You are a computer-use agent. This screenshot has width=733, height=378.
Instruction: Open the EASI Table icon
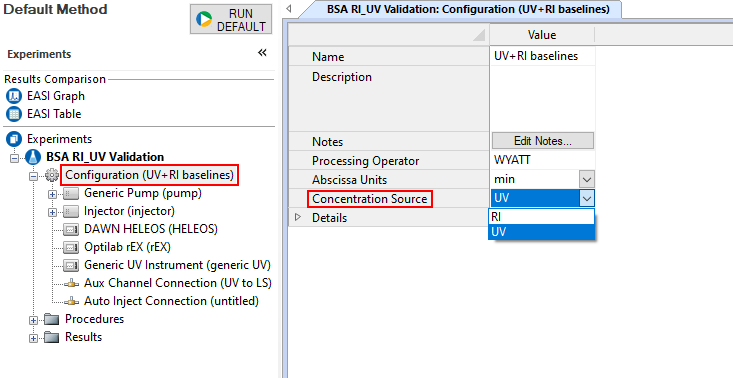[x=14, y=114]
